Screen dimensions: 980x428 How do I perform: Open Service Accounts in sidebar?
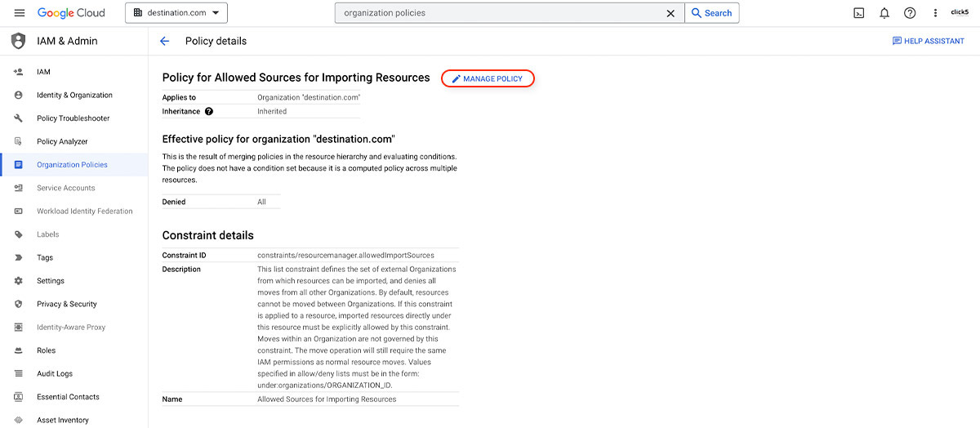73,188
